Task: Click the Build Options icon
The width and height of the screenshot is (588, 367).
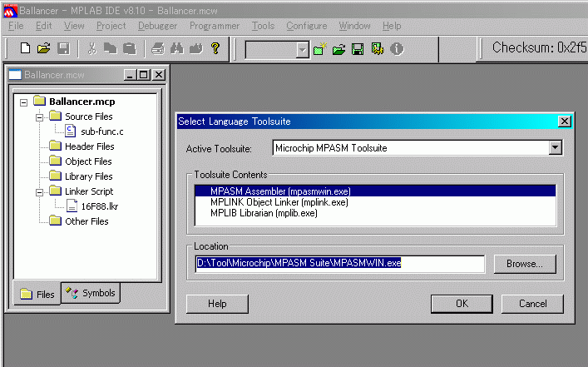Action: [378, 49]
